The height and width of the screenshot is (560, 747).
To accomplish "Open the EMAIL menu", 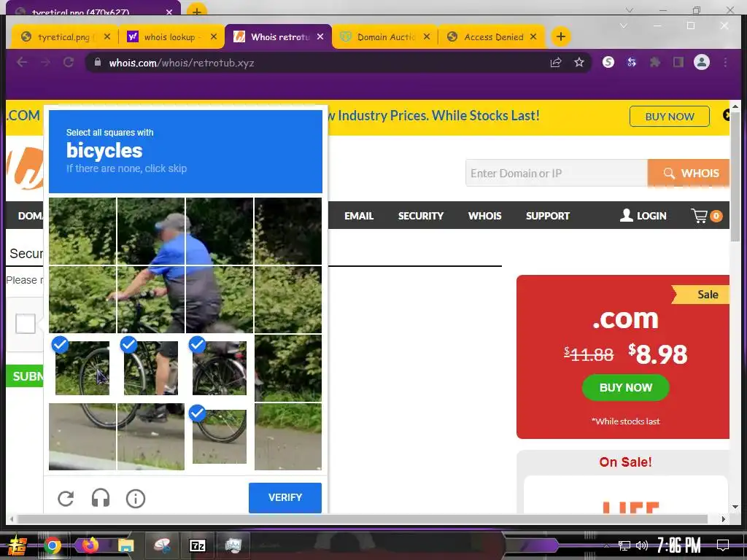I will (x=359, y=216).
